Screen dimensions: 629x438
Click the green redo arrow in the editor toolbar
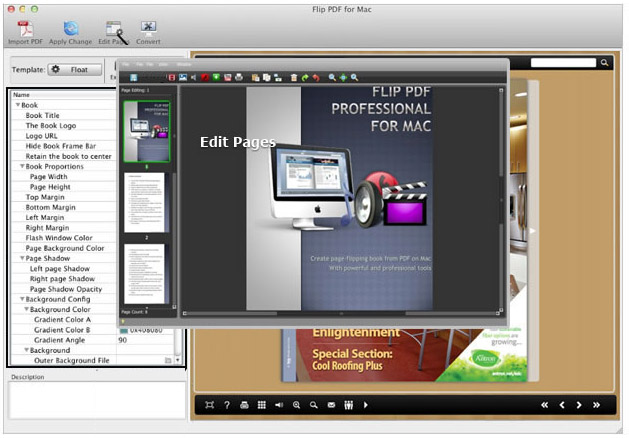305,77
